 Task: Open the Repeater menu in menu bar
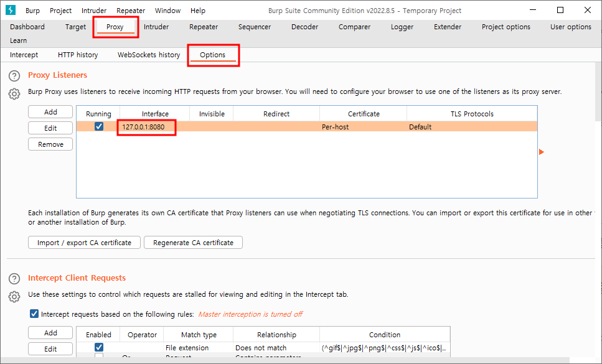tap(131, 11)
